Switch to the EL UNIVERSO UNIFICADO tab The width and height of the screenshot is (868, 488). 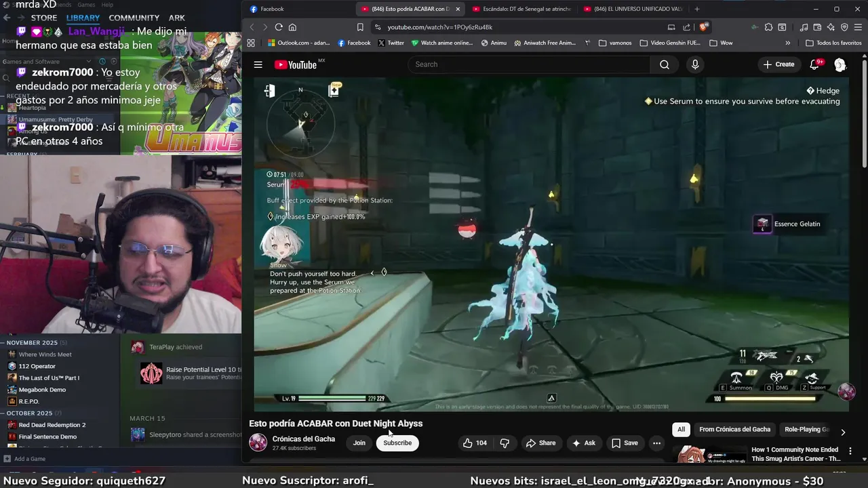[x=632, y=9]
